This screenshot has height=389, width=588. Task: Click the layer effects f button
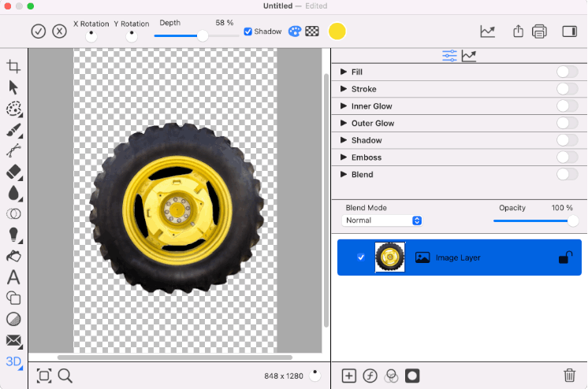(370, 376)
